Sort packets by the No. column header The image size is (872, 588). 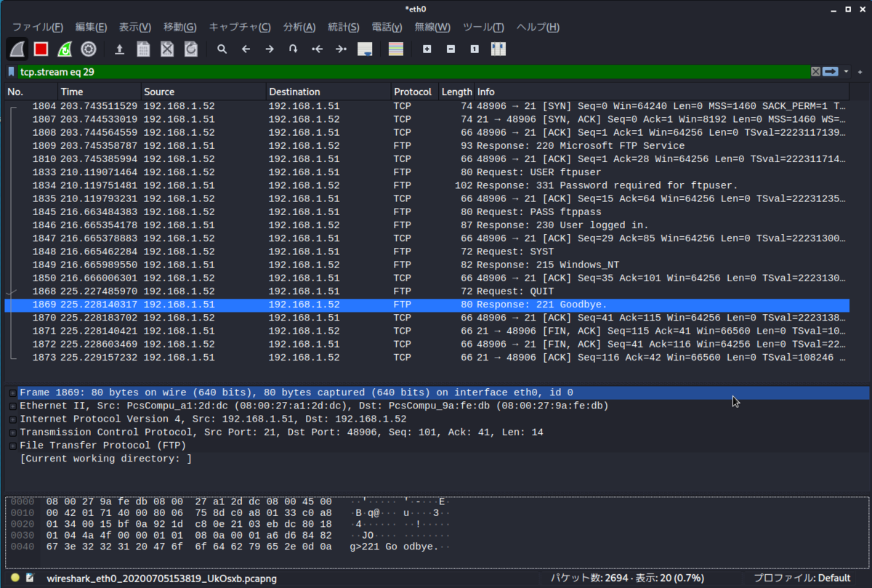pyautogui.click(x=31, y=92)
